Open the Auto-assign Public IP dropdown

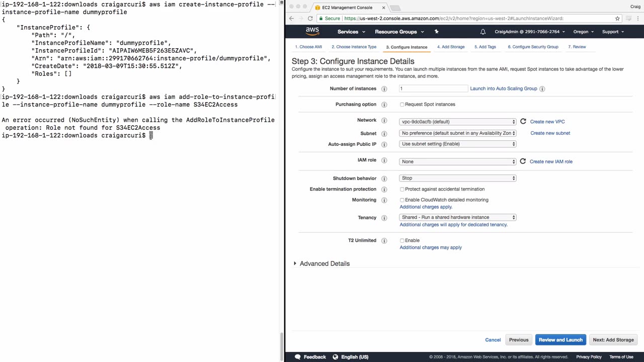458,144
